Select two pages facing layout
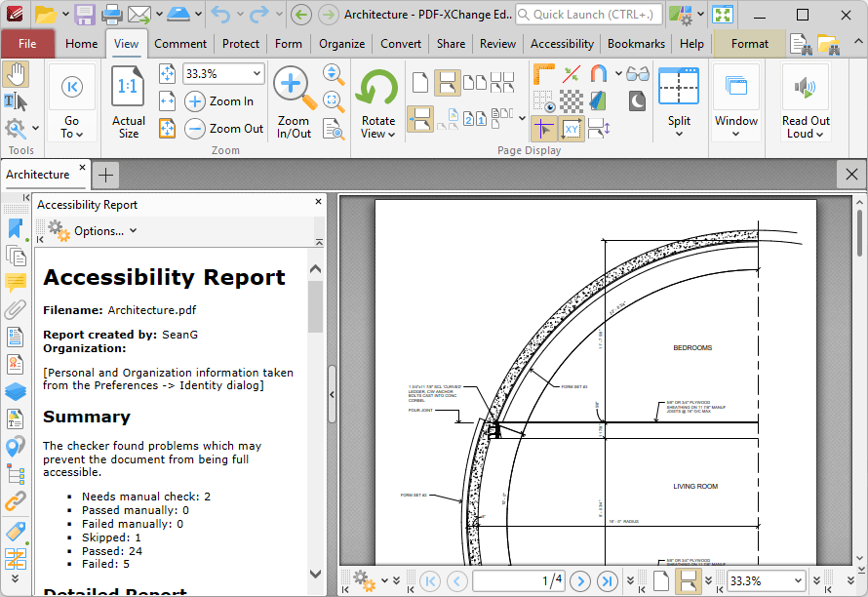Image resolution: width=868 pixels, height=597 pixels. point(474,83)
